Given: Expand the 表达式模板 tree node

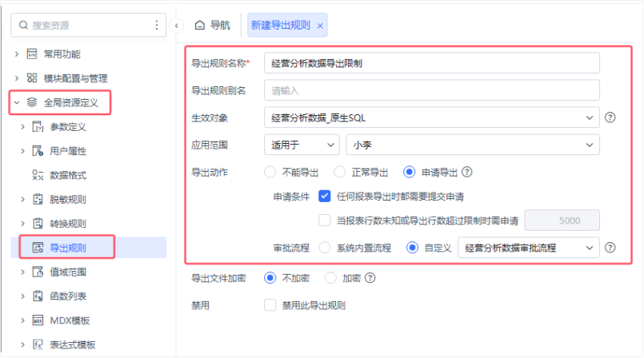Looking at the screenshot, I should 22,344.
